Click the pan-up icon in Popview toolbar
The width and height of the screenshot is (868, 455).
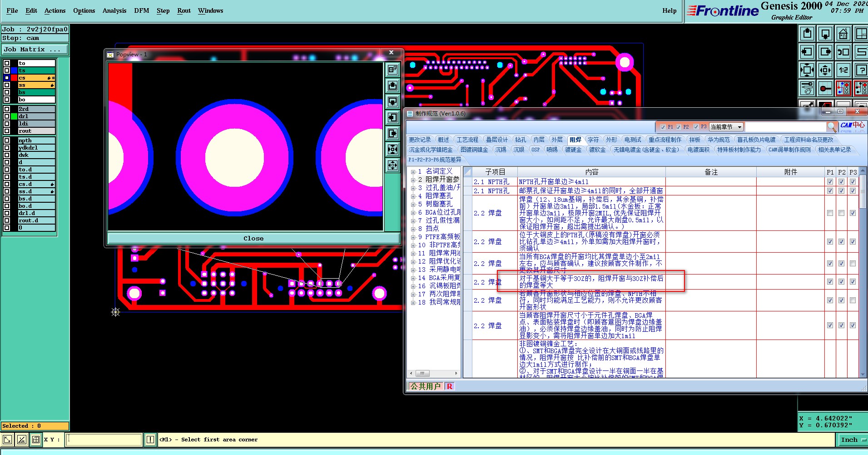392,85
